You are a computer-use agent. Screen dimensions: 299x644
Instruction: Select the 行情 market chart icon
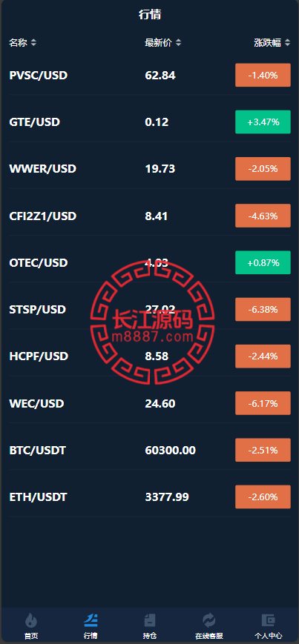(x=91, y=620)
